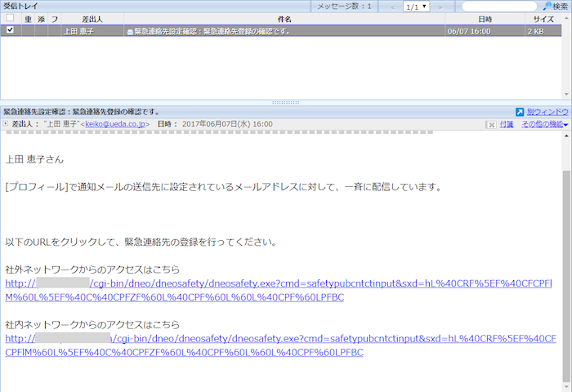Check the select-all checkbox in list header

10,18
